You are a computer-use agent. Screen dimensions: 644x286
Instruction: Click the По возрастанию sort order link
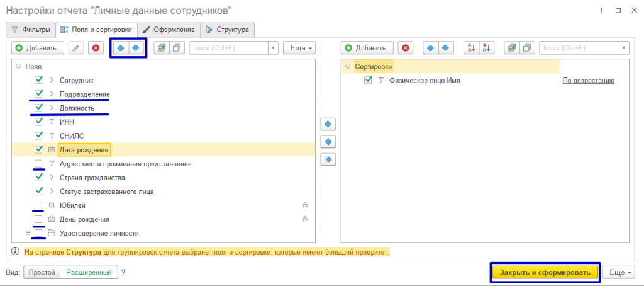[588, 80]
